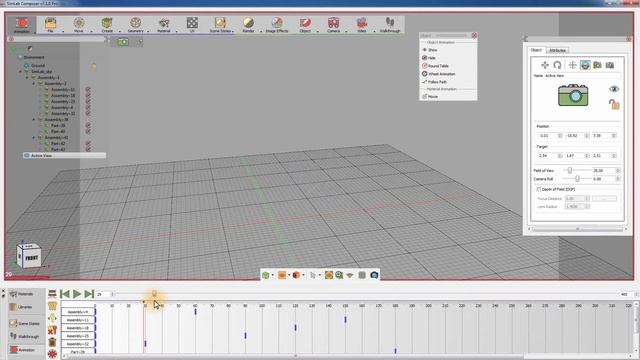Click the timeline frame slider handle
The image size is (640, 360).
click(x=154, y=294)
